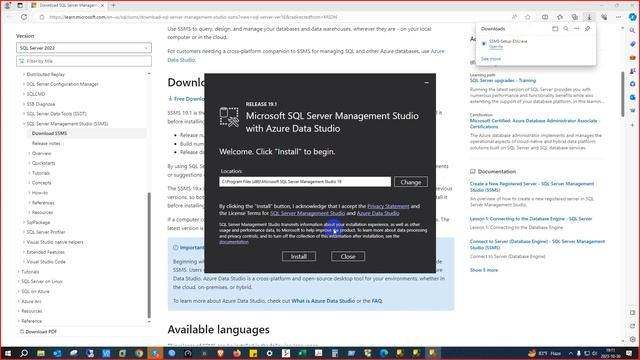Screen dimensions: 640x360
Task: Click Download PDF at the sidebar bottom
Action: coord(38,332)
